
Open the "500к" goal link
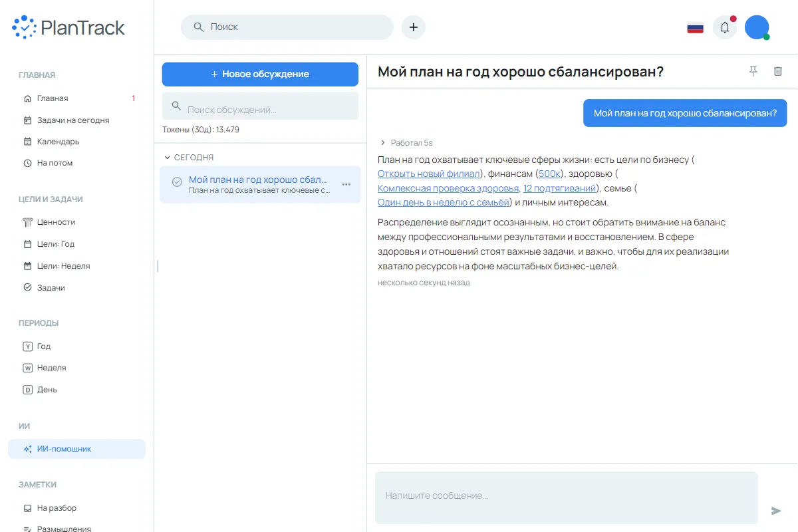pos(550,174)
